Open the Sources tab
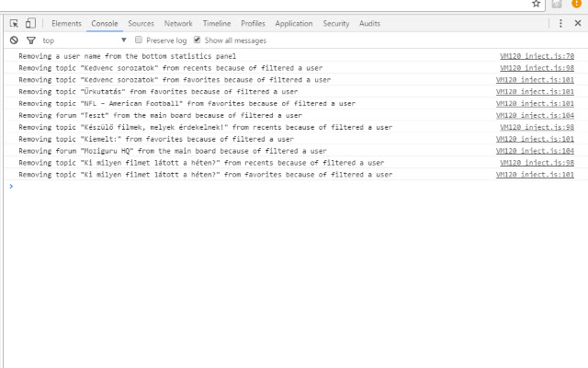The width and height of the screenshot is (588, 368). click(141, 24)
